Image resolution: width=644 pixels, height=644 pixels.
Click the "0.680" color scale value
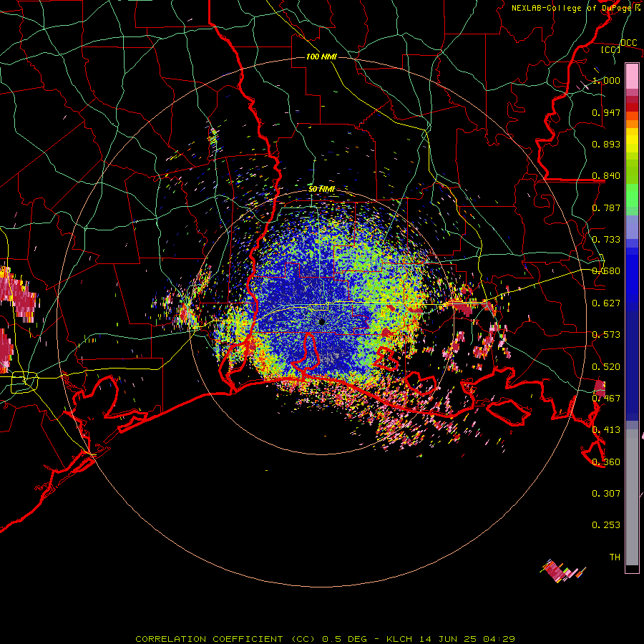click(606, 271)
